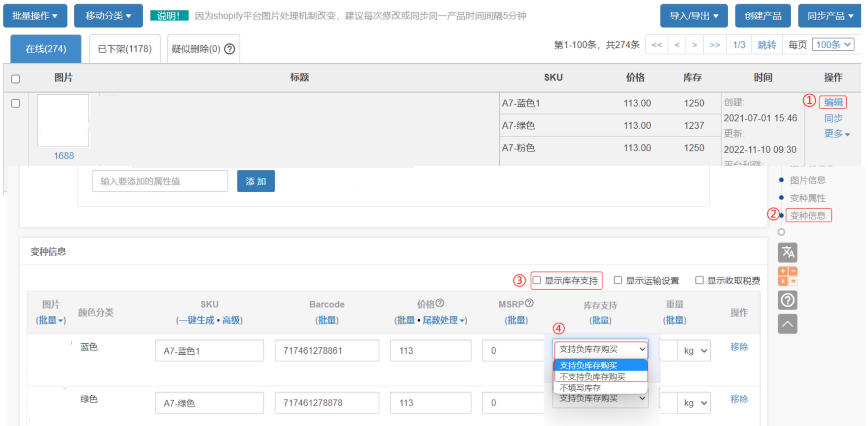This screenshot has height=426, width=868.
Task: Click the sidebar help question mark icon
Action: coord(787,300)
